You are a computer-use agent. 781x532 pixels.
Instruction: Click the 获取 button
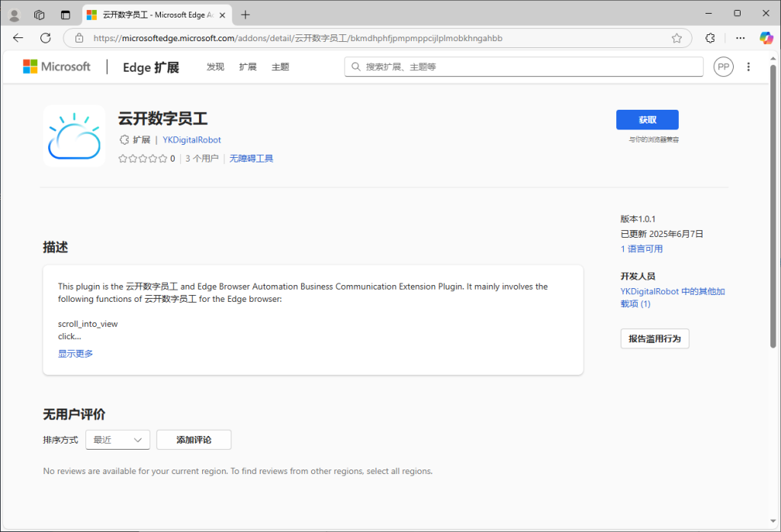647,120
